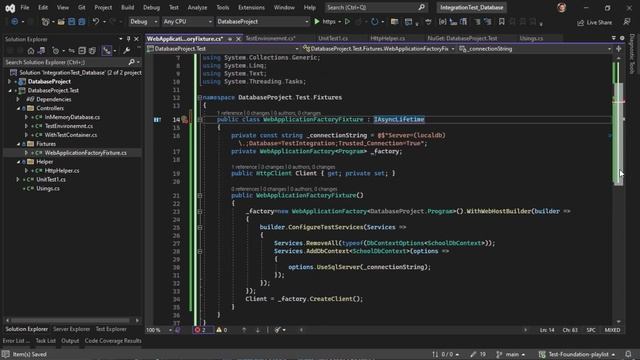
Task: Switch to Server Explorer tab
Action: pyautogui.click(x=71, y=329)
